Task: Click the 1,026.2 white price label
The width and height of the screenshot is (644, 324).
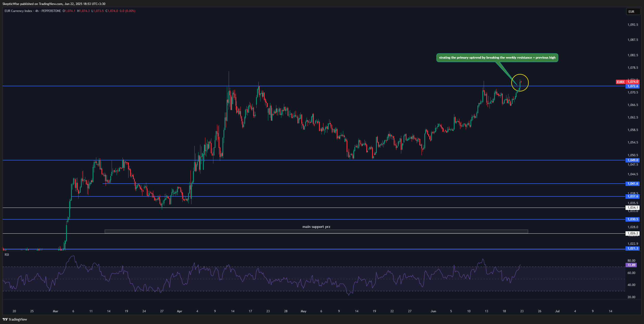Action: coord(633,233)
